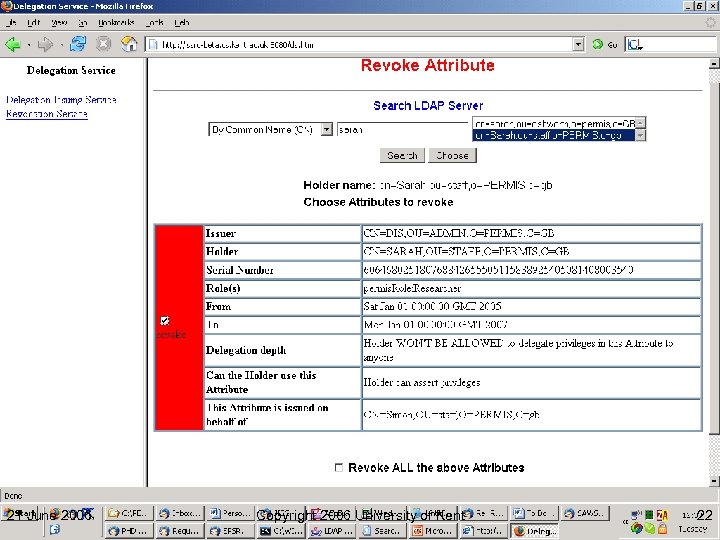Switch to the Inbox taskbar window
Screen dimensions: 720x540
180,513
